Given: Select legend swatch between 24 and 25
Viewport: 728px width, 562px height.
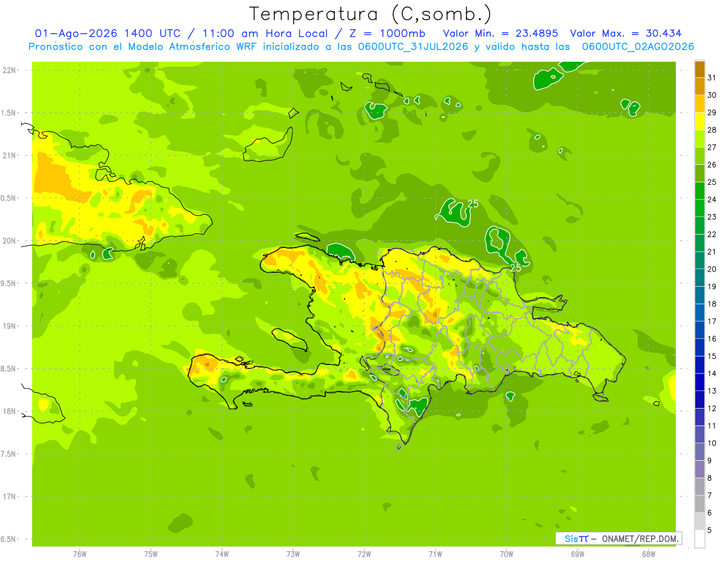Looking at the screenshot, I should 699,191.
